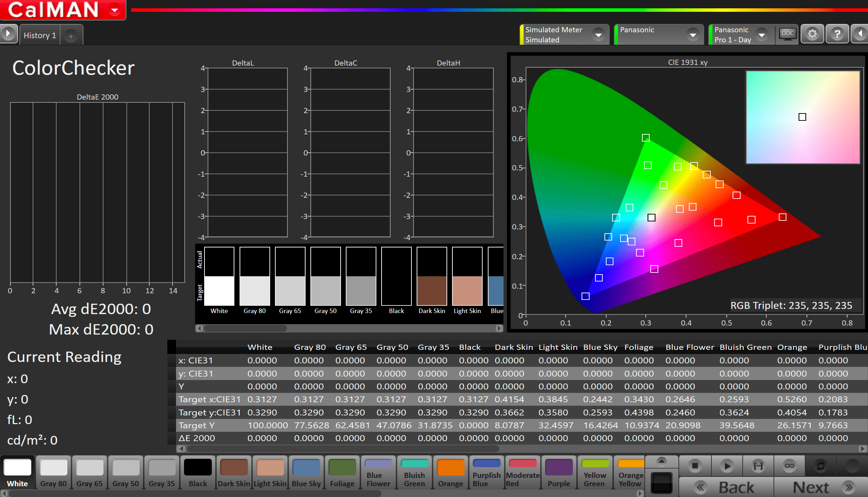Select the Orange color swatch
Viewport: 868px width, 497px height.
click(450, 472)
